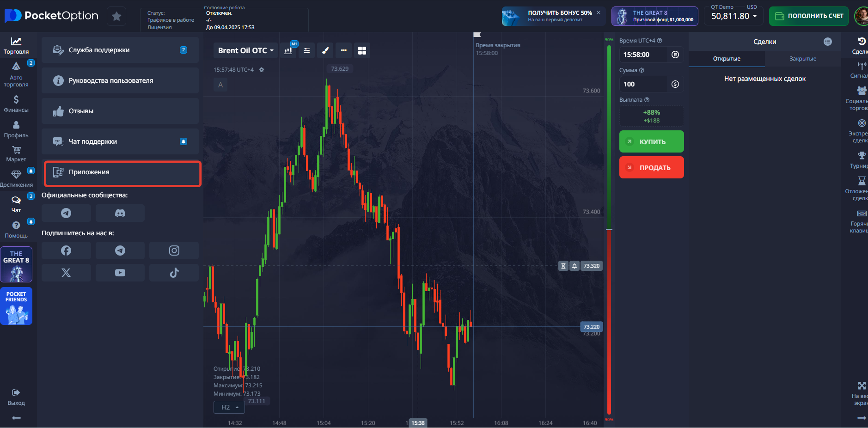Toggle the bell alert near price 73.320
The height and width of the screenshot is (428, 868).
pos(574,266)
